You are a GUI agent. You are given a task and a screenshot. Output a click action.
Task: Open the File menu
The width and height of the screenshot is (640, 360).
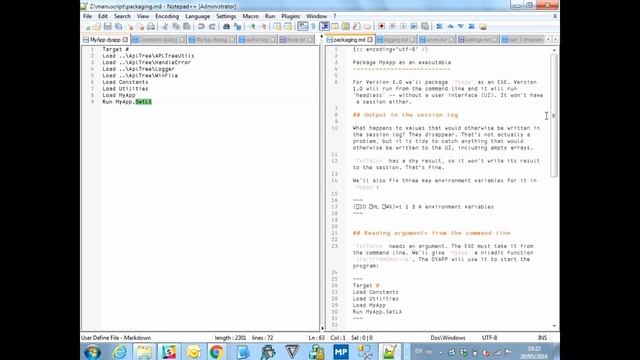click(x=87, y=16)
